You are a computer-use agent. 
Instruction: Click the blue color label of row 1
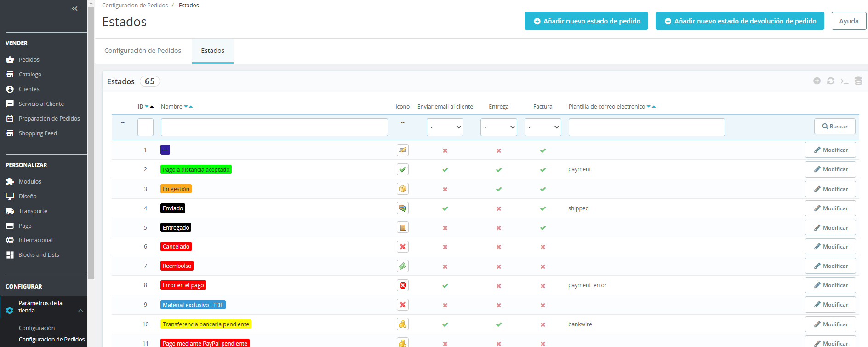166,150
